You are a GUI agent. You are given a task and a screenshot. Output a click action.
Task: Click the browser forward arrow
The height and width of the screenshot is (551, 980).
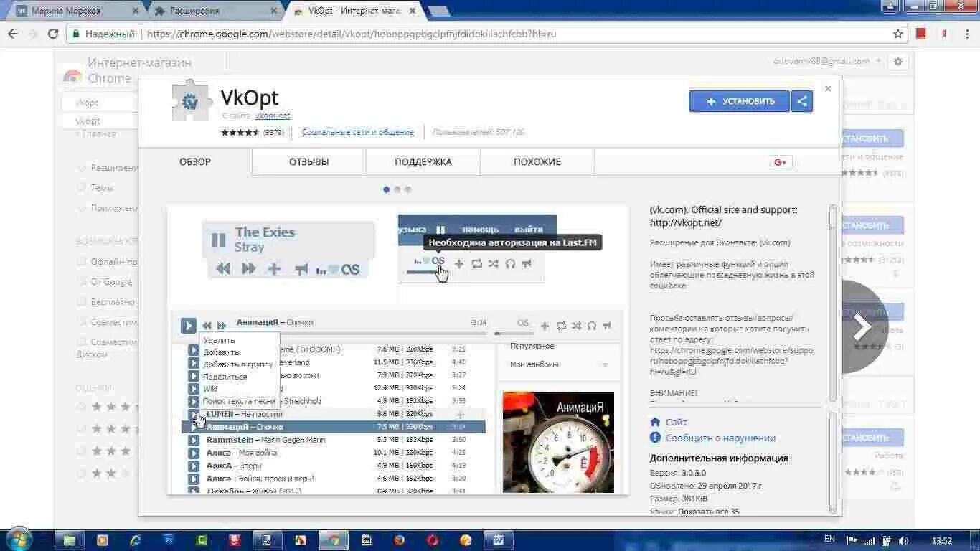pos(33,34)
